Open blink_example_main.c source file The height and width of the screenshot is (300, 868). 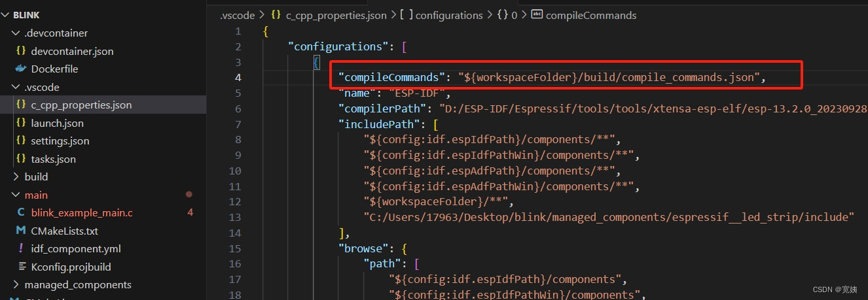(82, 212)
